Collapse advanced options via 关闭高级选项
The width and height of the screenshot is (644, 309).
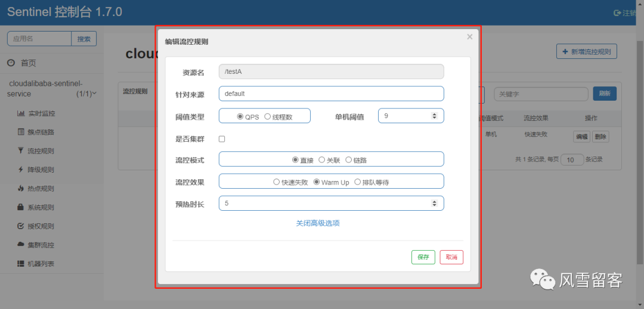coord(317,223)
